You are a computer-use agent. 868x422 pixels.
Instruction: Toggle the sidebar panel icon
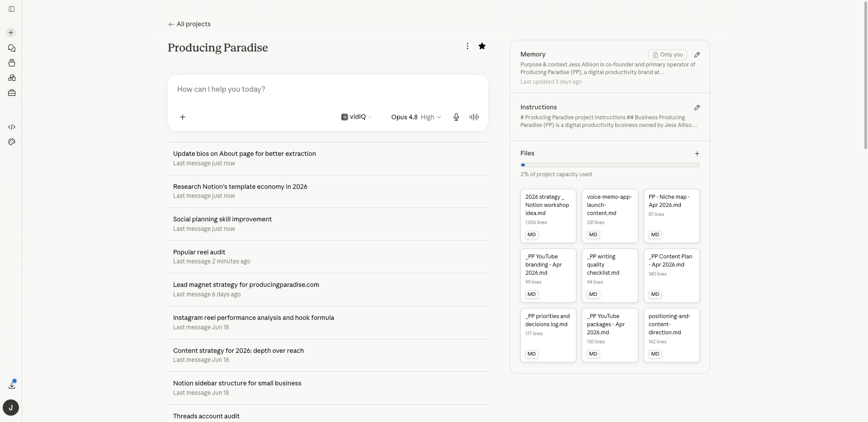point(12,9)
